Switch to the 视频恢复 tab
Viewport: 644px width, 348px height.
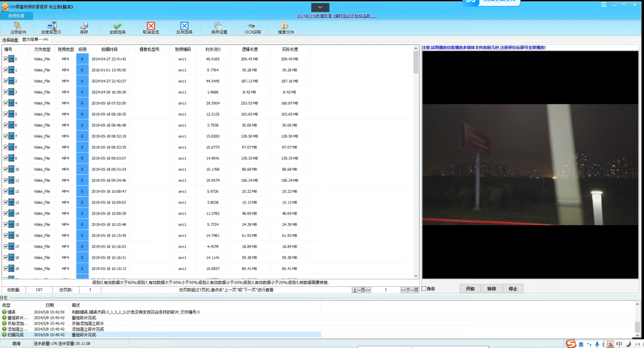pyautogui.click(x=16, y=16)
